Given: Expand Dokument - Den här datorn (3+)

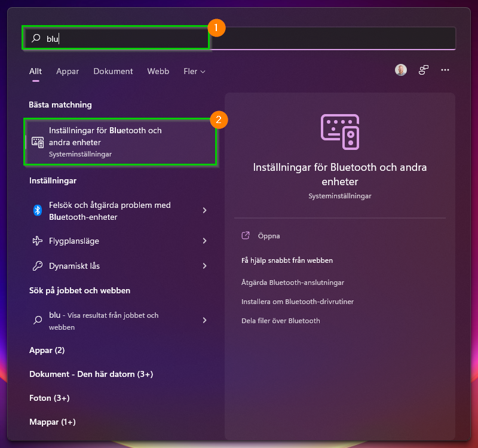Looking at the screenshot, I should [x=91, y=374].
